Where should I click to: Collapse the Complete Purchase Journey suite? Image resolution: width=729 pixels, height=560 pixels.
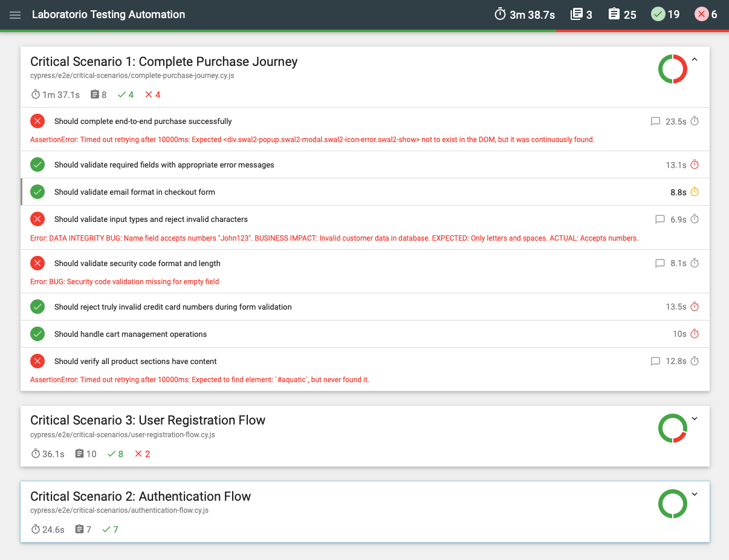(x=695, y=59)
